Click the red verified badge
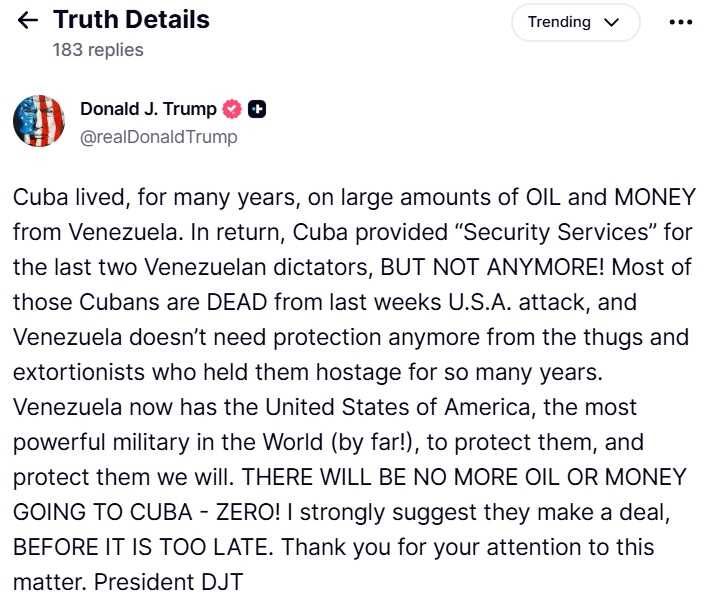Screen dimensions: 716x606 [x=232, y=110]
